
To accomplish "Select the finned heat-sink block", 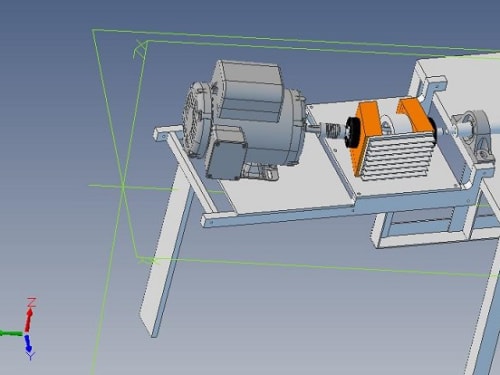I will [398, 155].
